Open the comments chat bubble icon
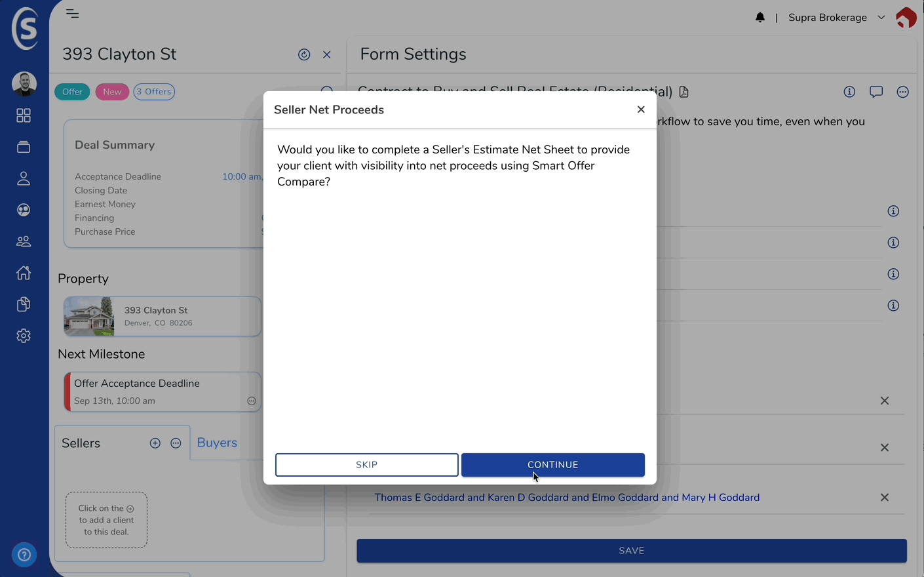This screenshot has height=577, width=924. pyautogui.click(x=876, y=92)
